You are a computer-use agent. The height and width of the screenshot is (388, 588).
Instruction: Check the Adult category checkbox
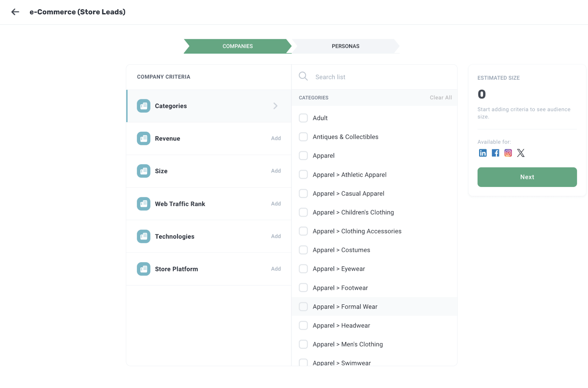click(303, 118)
